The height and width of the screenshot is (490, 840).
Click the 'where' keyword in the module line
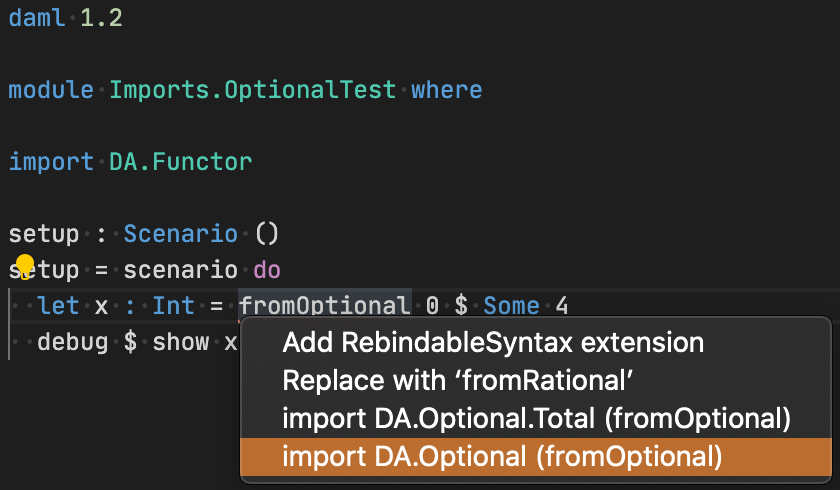(447, 89)
